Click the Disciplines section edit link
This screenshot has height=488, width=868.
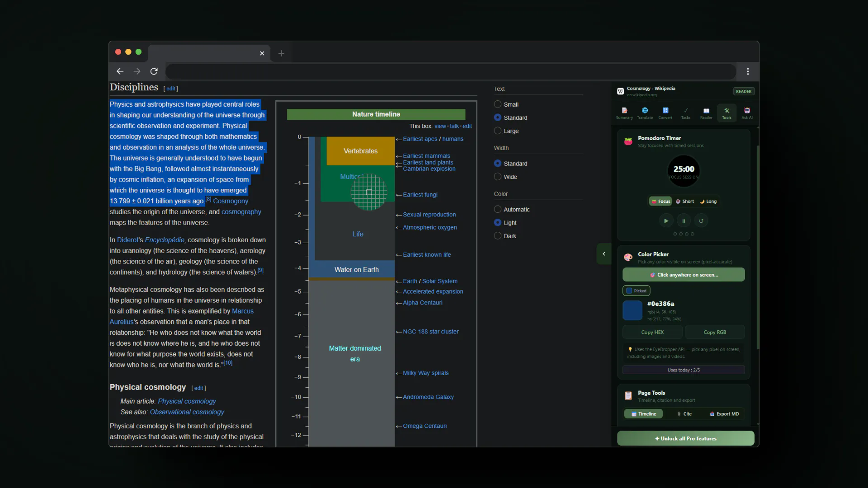coord(171,89)
